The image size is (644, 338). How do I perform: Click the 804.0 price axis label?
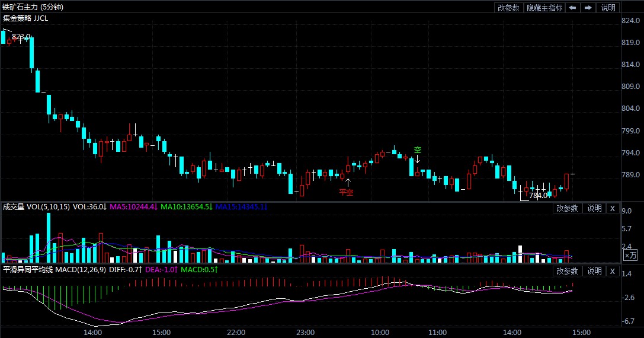pos(630,109)
